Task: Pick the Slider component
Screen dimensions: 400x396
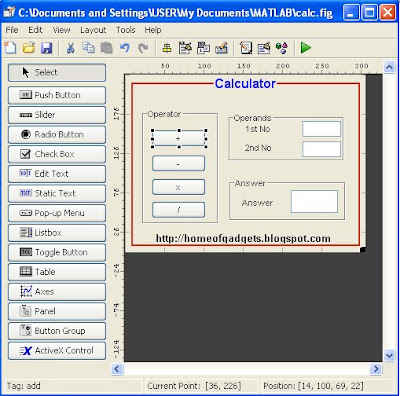Action: [57, 115]
